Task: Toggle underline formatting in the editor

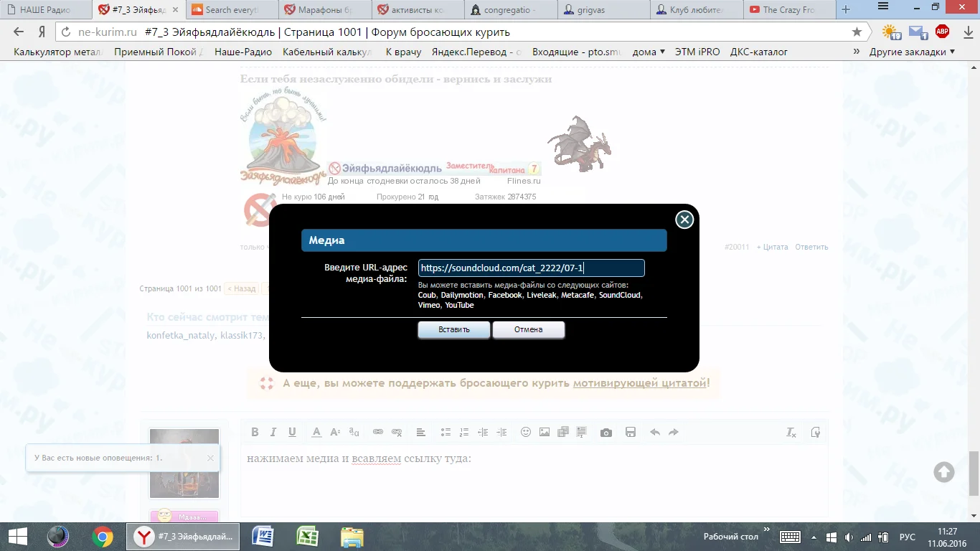Action: [x=292, y=432]
